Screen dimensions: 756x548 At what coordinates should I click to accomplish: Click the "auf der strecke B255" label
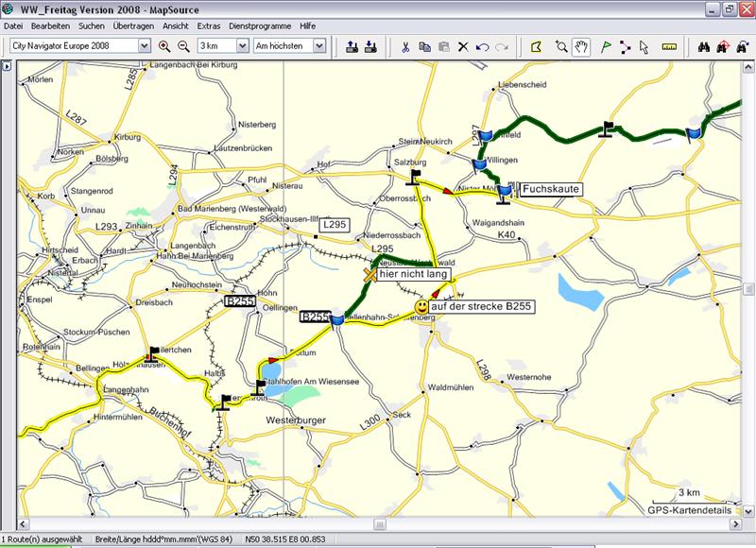tap(481, 306)
